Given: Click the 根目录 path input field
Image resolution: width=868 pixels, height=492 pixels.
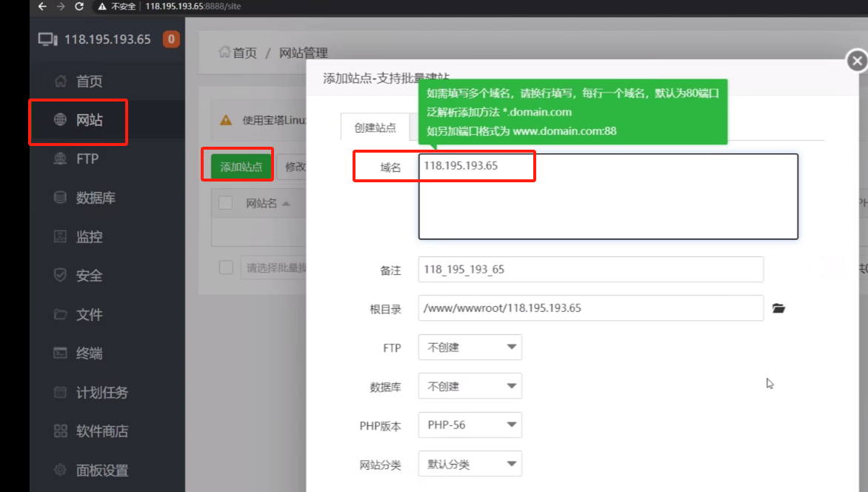Looking at the screenshot, I should point(591,308).
